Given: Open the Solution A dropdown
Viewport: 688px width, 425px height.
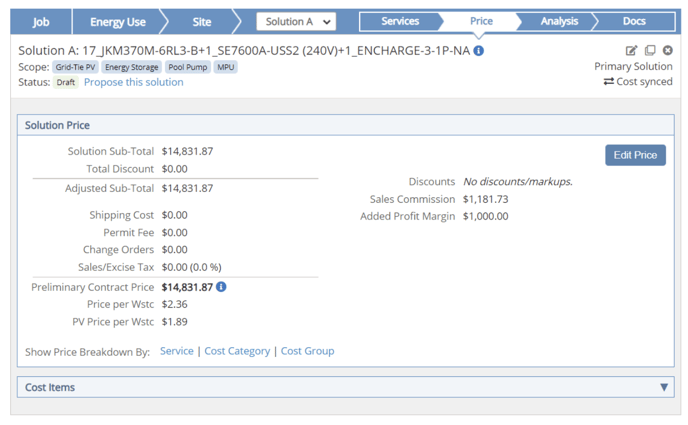Looking at the screenshot, I should pyautogui.click(x=296, y=21).
